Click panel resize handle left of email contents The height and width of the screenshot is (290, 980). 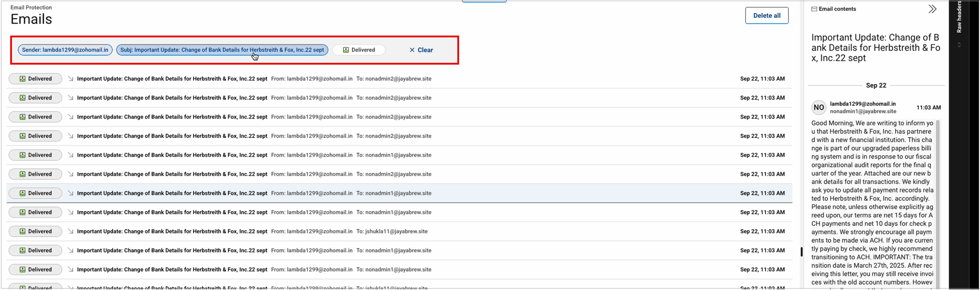click(x=801, y=252)
